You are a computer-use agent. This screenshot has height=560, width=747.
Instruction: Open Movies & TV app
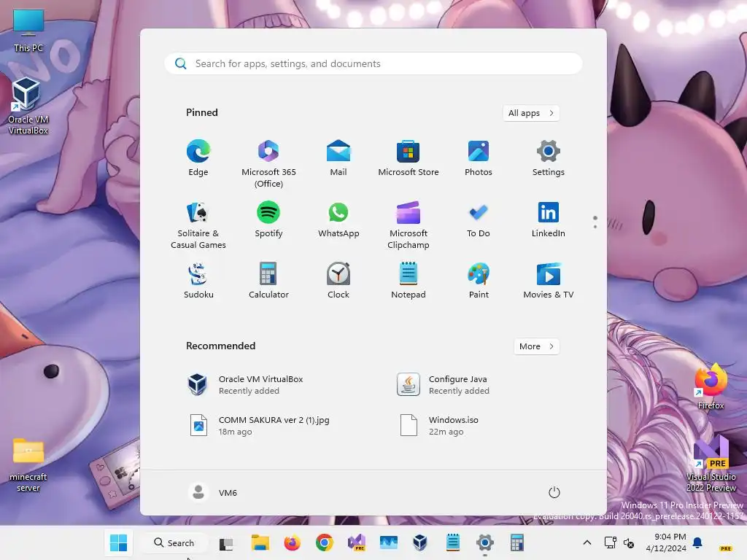click(x=549, y=281)
